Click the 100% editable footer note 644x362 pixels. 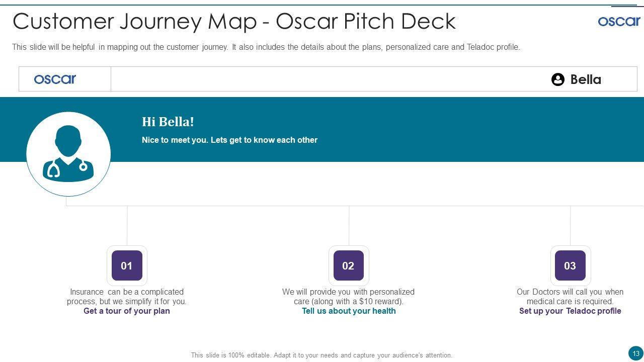[x=321, y=355]
